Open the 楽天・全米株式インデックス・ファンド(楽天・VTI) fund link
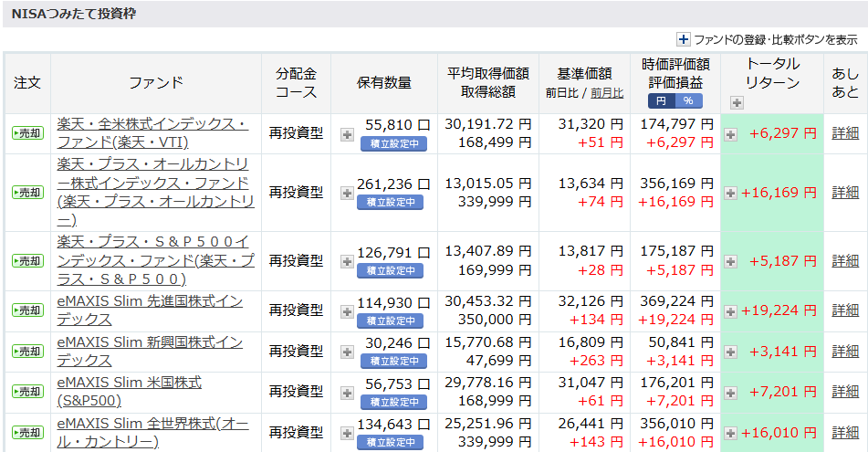 [x=152, y=133]
